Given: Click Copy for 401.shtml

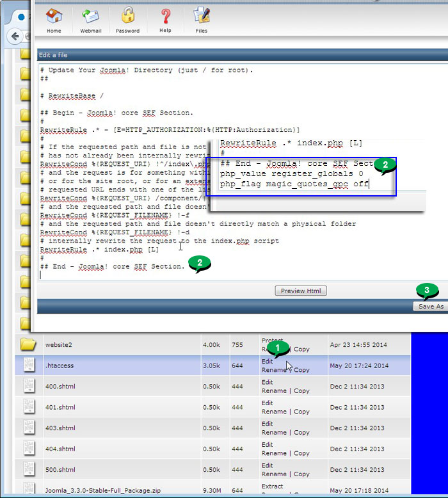Looking at the screenshot, I should pos(301,412).
